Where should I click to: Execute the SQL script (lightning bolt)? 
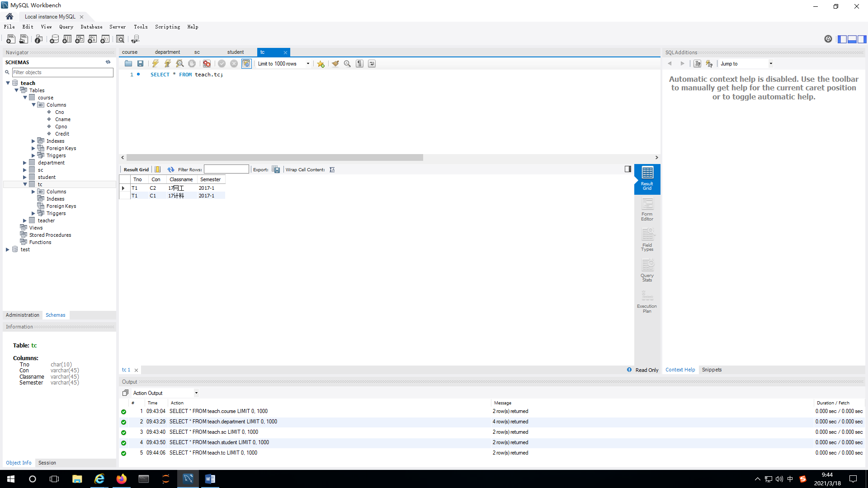pos(155,63)
